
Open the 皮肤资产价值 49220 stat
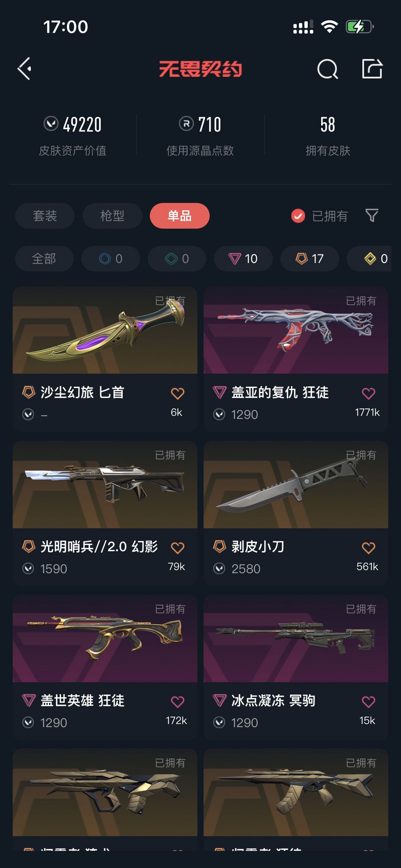pos(73,135)
